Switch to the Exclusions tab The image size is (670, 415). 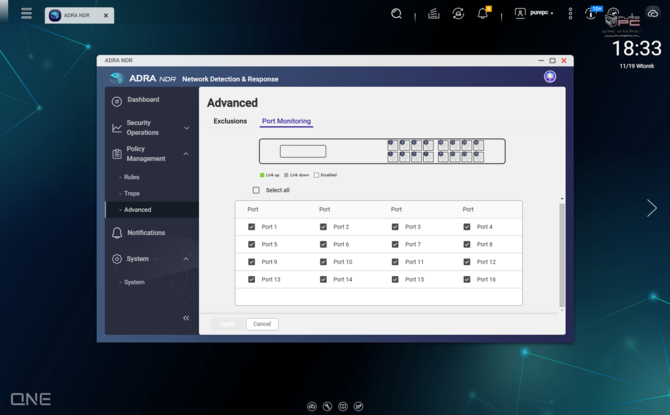(230, 121)
